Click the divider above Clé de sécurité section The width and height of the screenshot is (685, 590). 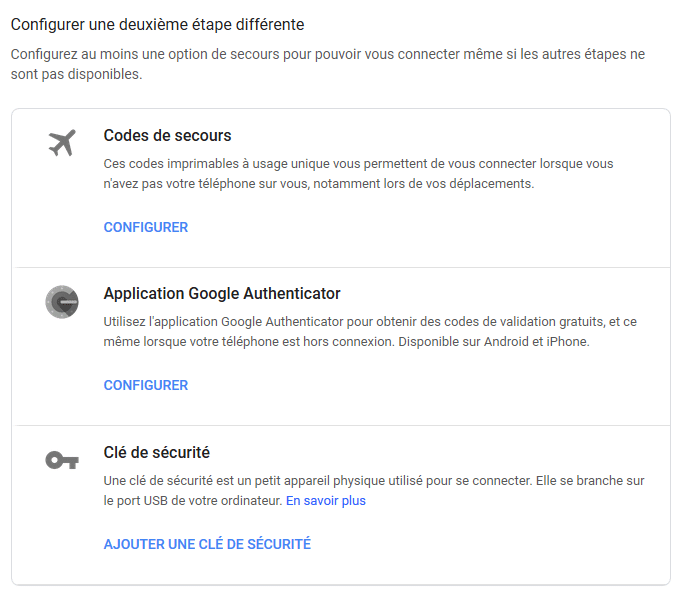coord(341,425)
